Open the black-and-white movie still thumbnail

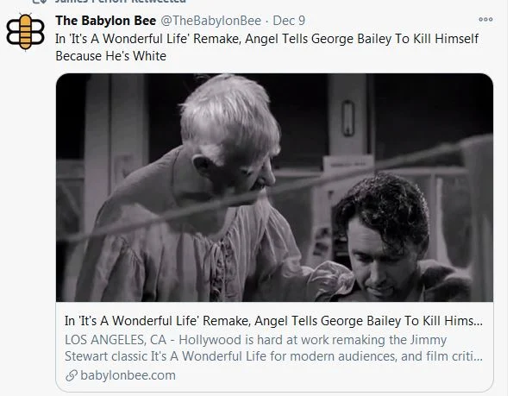point(274,187)
